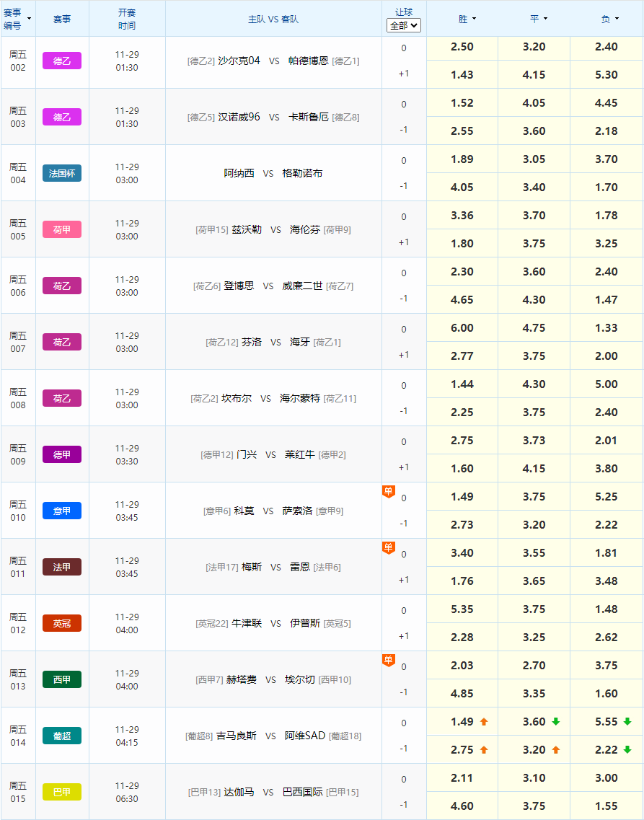Click the 葡超 league tag

pyautogui.click(x=62, y=736)
